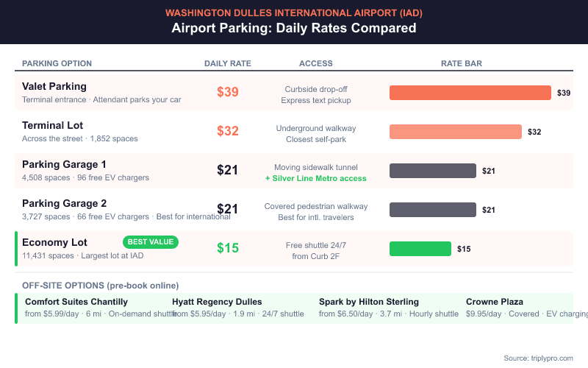Click the Valet Parking row title
The height and width of the screenshot is (368, 588).
pyautogui.click(x=54, y=86)
